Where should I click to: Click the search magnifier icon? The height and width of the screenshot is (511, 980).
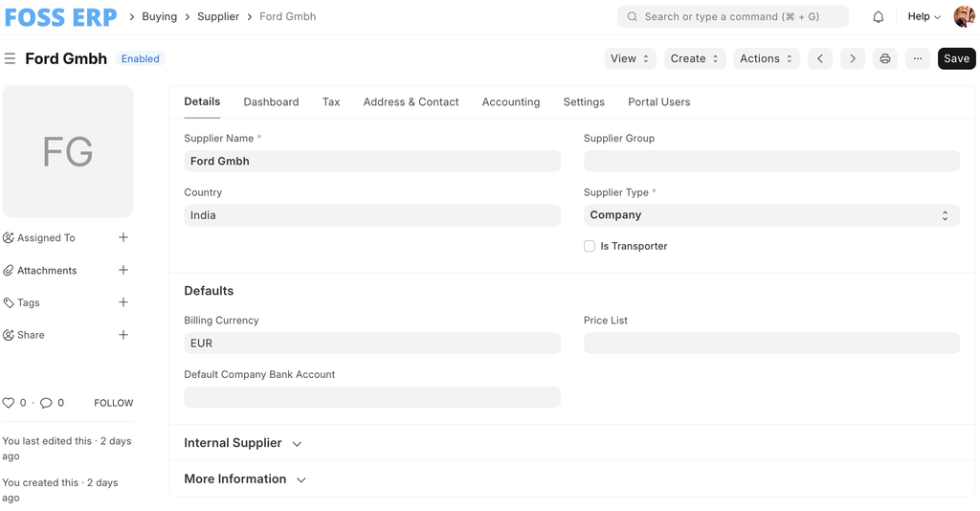[x=633, y=17]
